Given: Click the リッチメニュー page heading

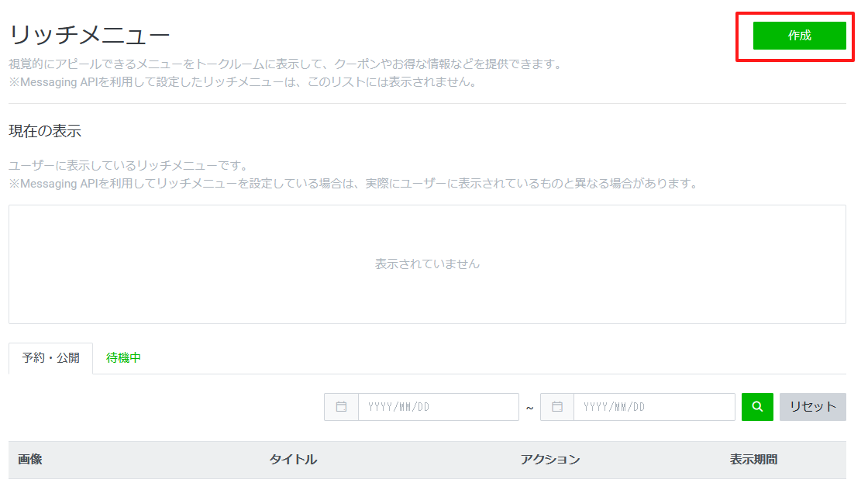Looking at the screenshot, I should pyautogui.click(x=88, y=35).
